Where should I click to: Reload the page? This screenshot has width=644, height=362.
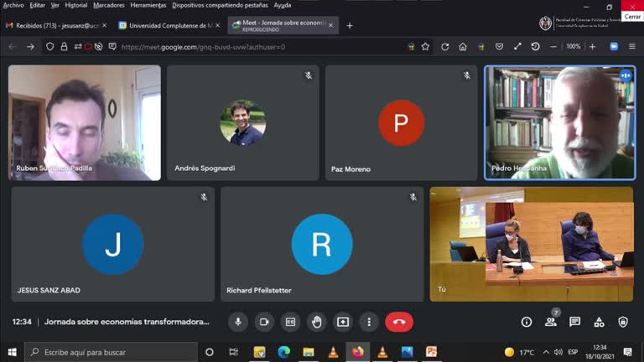pos(444,47)
